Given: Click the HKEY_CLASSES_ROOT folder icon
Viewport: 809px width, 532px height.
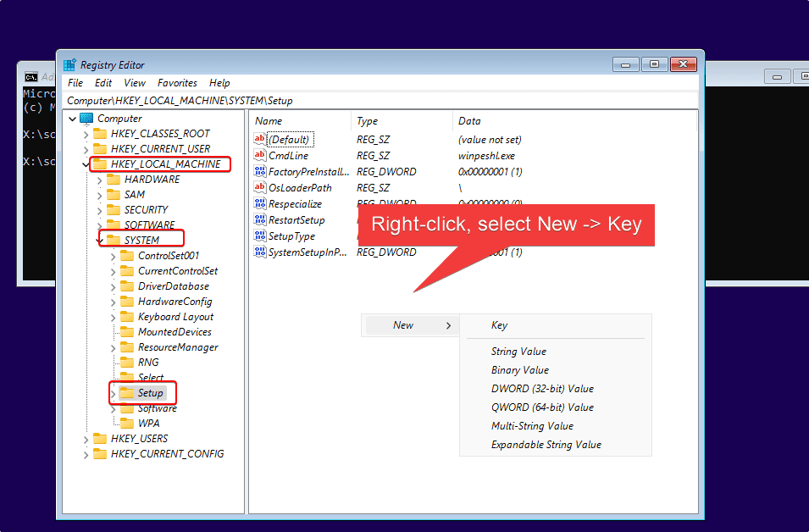Looking at the screenshot, I should (x=100, y=134).
